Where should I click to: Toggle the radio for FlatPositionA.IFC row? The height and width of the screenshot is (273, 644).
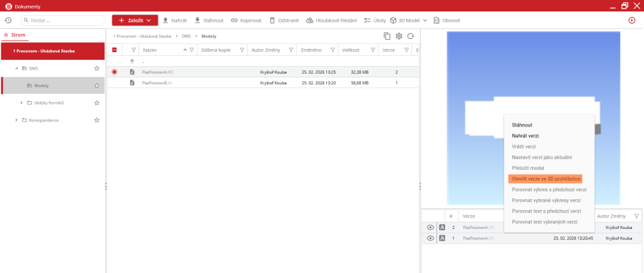coord(114,72)
